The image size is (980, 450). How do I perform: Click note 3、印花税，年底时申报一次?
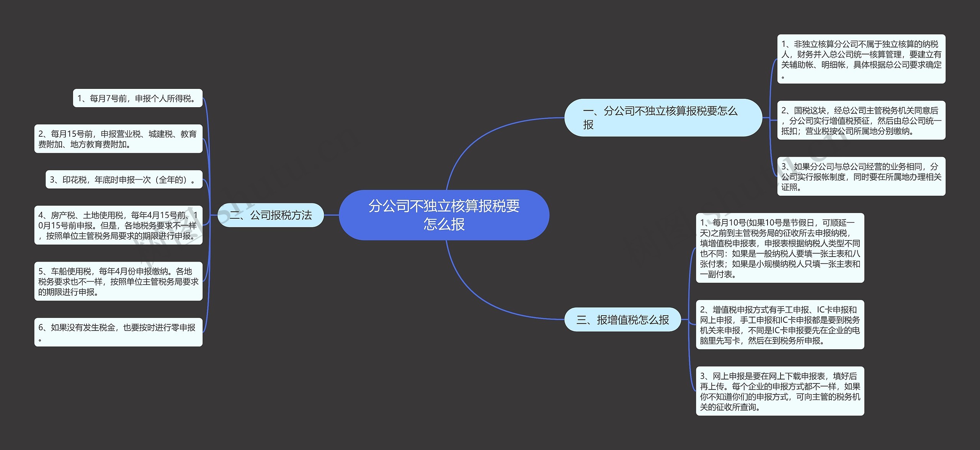coord(124,179)
